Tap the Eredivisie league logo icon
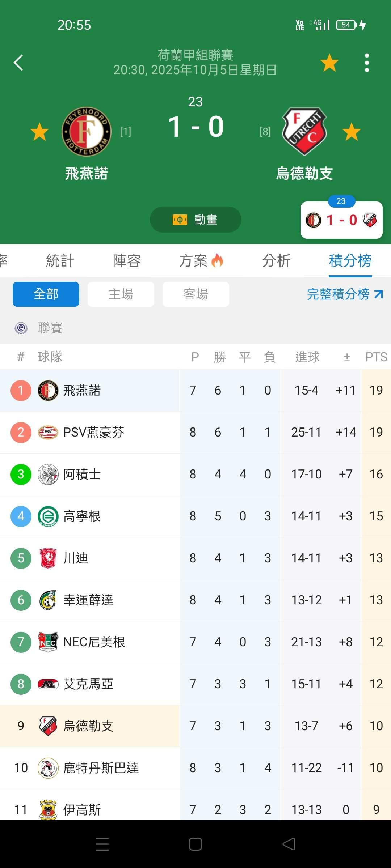This screenshot has height=868, width=391. point(21,328)
